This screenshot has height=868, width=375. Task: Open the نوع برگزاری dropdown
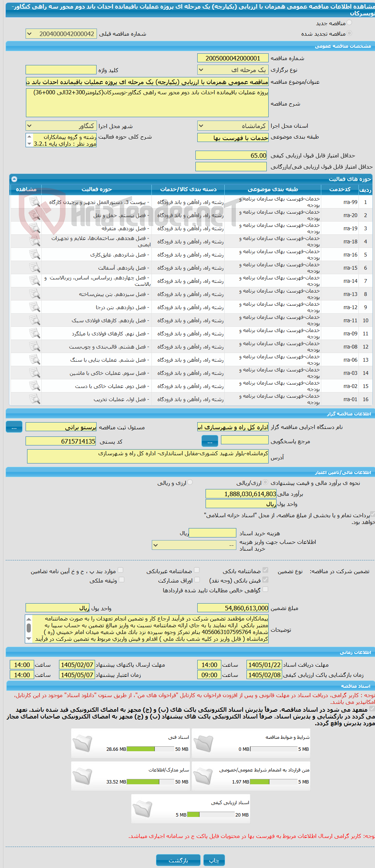(x=233, y=70)
